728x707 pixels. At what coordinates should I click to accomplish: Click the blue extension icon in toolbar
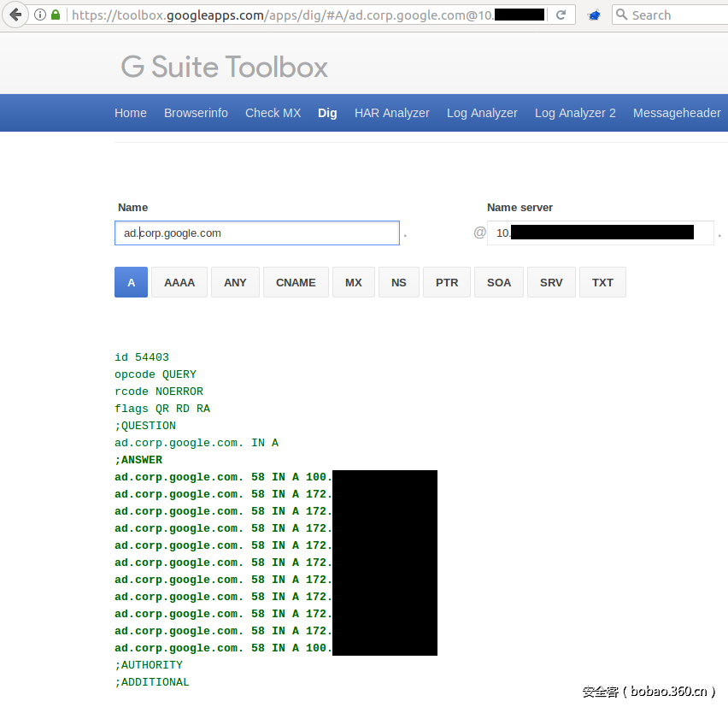[594, 15]
